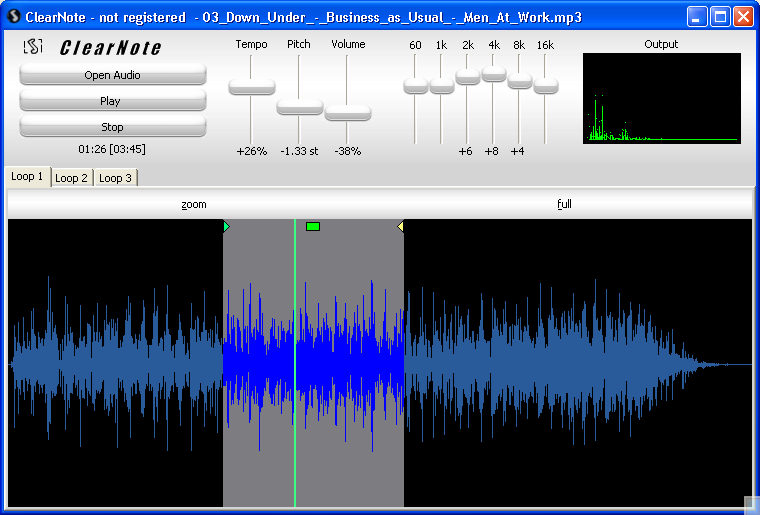Switch to the Loop 3 tab
Image resolution: width=760 pixels, height=515 pixels.
coord(115,178)
